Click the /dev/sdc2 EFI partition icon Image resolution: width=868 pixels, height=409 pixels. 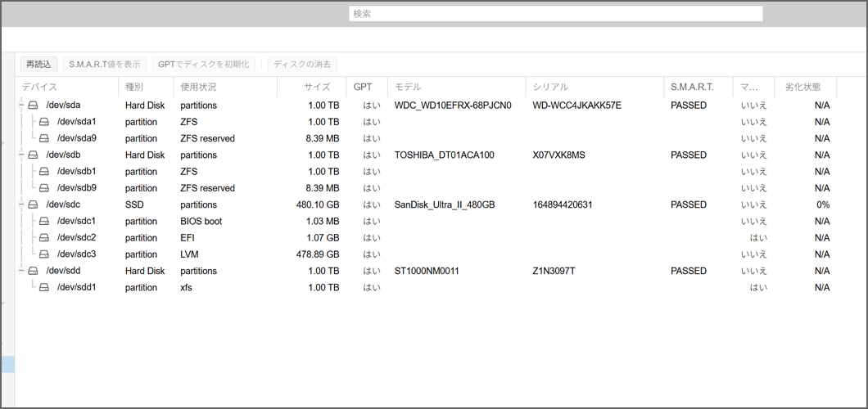coord(44,238)
